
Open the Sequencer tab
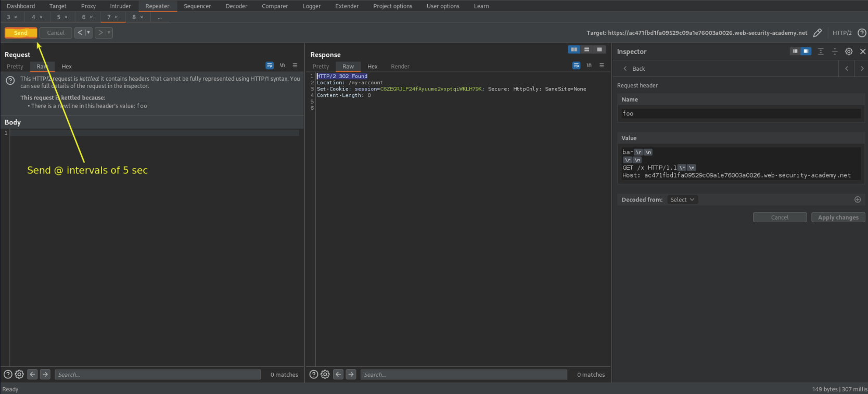[197, 6]
